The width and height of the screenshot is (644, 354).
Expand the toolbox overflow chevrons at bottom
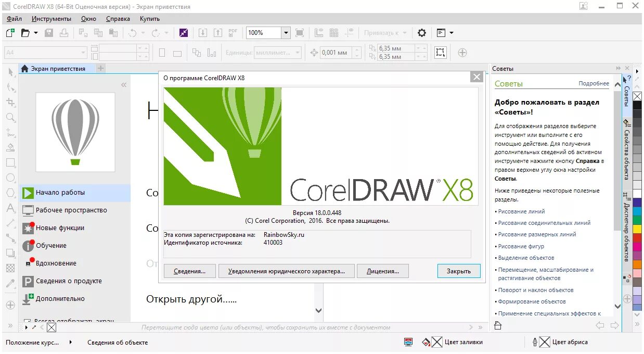10,326
